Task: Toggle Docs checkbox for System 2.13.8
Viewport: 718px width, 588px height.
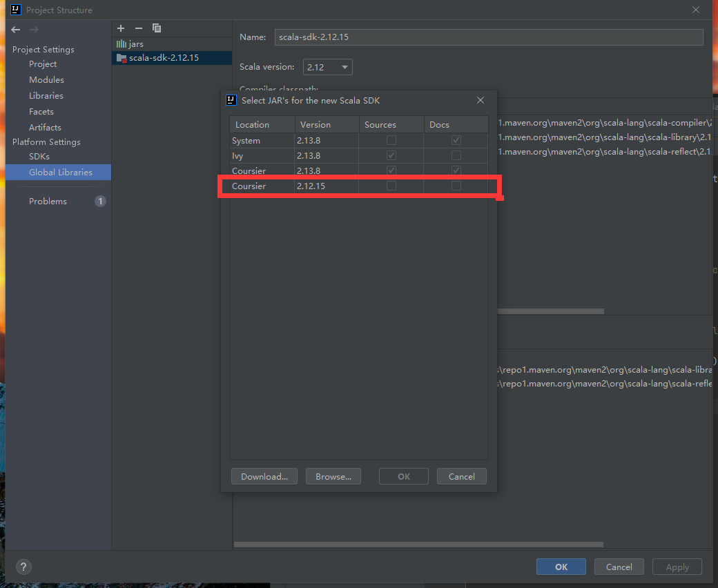Action: coord(456,141)
